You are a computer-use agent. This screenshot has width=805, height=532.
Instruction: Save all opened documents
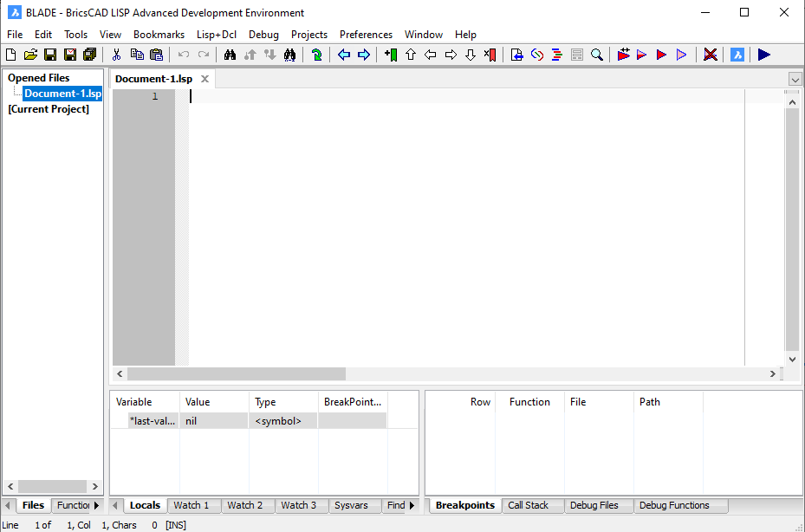pos(90,55)
